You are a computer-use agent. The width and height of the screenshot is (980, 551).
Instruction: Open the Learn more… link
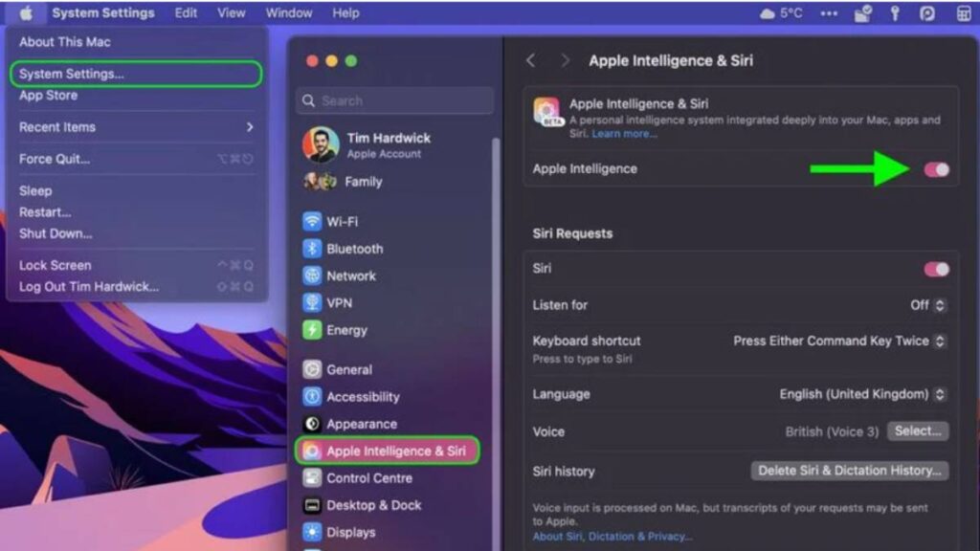coord(624,134)
